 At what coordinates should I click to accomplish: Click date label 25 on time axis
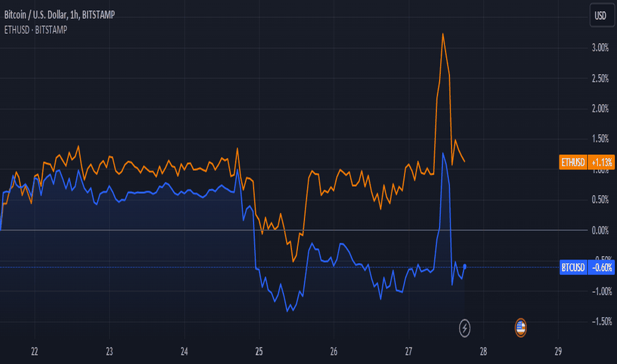pos(259,352)
